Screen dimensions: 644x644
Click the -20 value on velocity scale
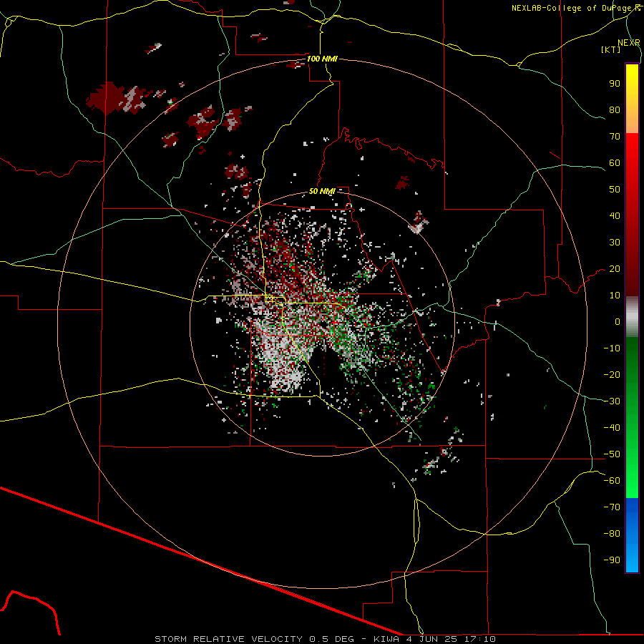pyautogui.click(x=612, y=374)
